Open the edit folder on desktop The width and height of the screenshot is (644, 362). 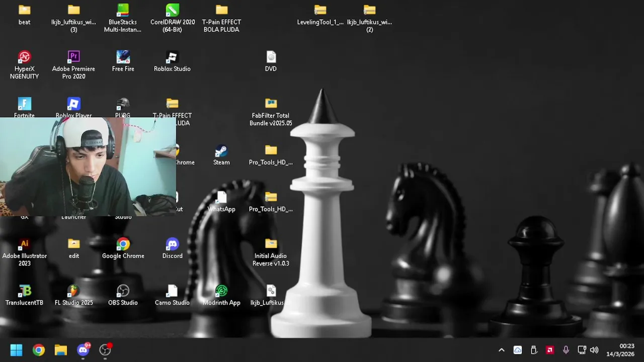pyautogui.click(x=73, y=249)
